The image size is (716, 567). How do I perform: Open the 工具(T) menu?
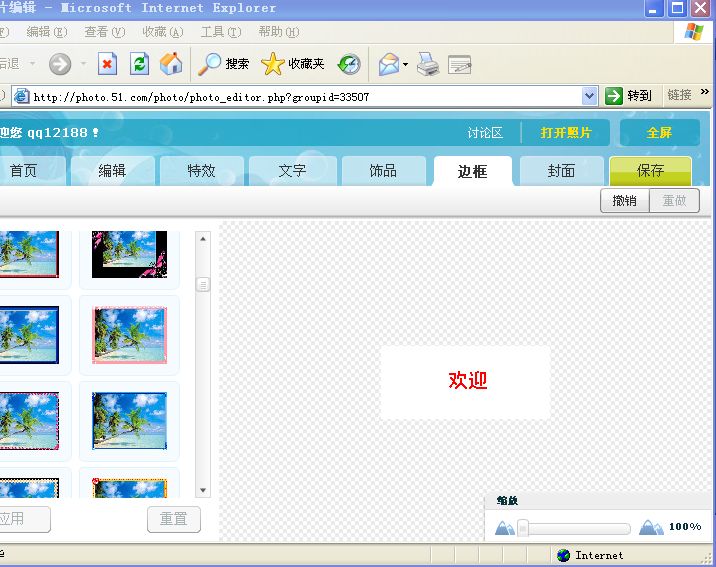click(221, 32)
